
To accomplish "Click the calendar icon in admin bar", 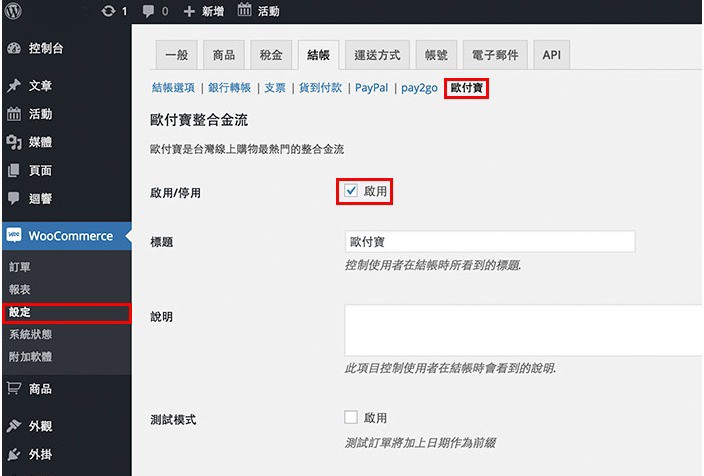I will [244, 9].
